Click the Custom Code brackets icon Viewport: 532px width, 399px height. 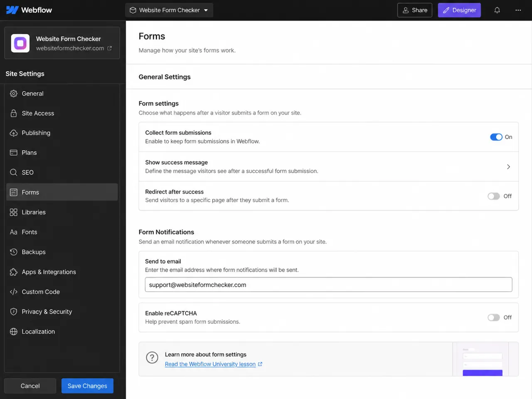(14, 292)
